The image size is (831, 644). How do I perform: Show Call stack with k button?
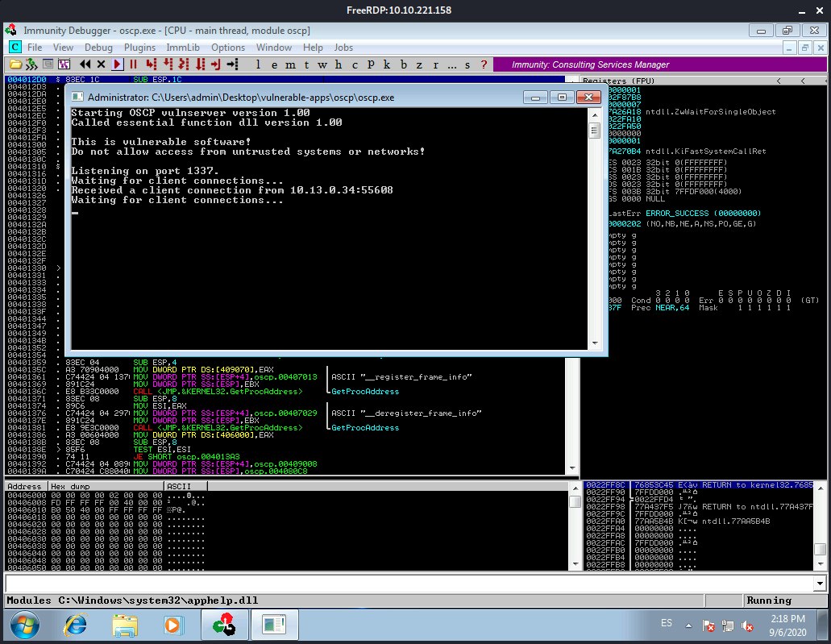pos(387,64)
